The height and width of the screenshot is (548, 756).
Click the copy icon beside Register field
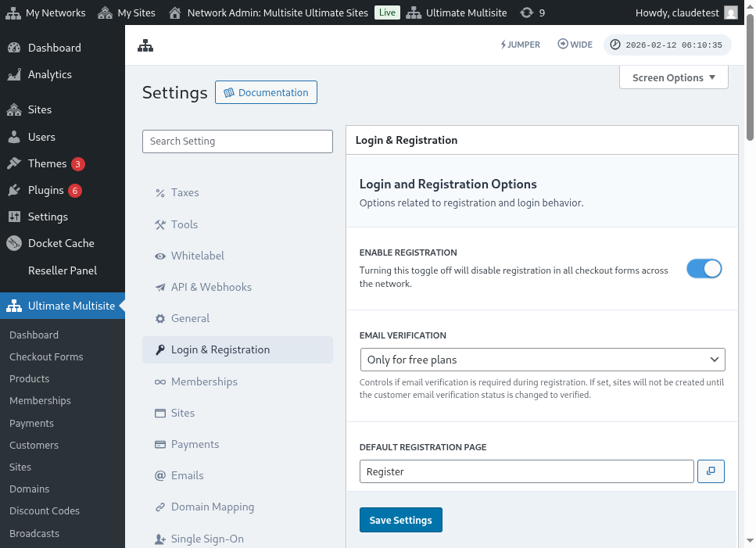[711, 471]
